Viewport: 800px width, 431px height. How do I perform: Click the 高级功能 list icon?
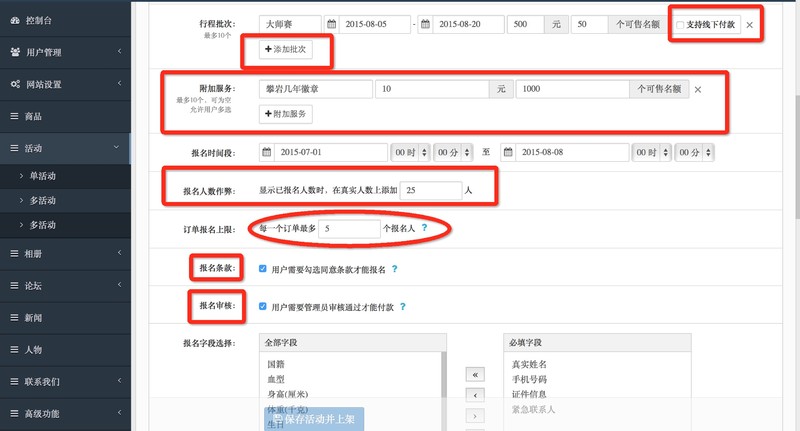coord(14,414)
